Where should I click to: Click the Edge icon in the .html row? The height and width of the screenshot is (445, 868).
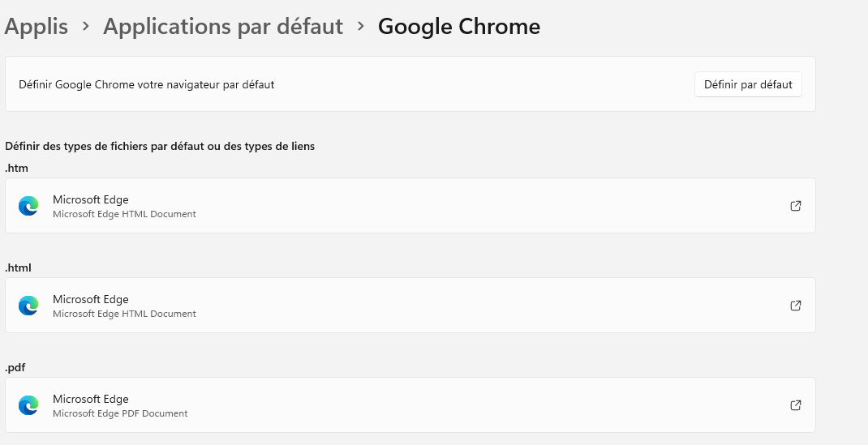(x=28, y=306)
